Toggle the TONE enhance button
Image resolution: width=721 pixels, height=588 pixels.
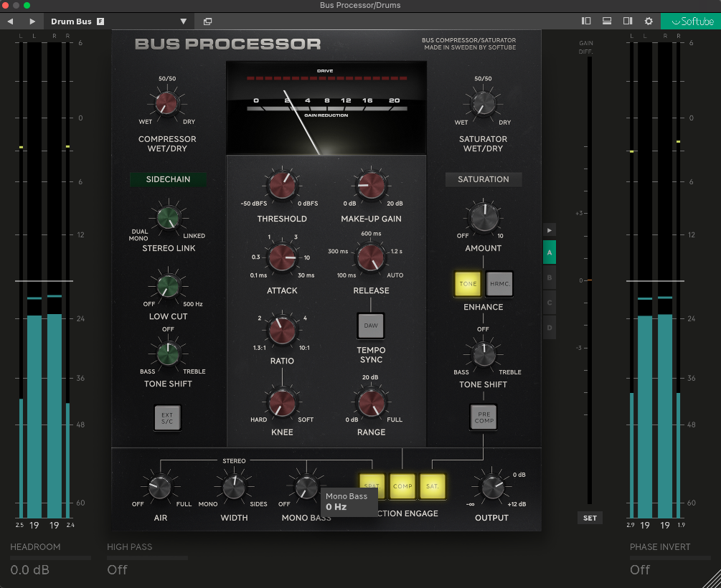pyautogui.click(x=468, y=284)
